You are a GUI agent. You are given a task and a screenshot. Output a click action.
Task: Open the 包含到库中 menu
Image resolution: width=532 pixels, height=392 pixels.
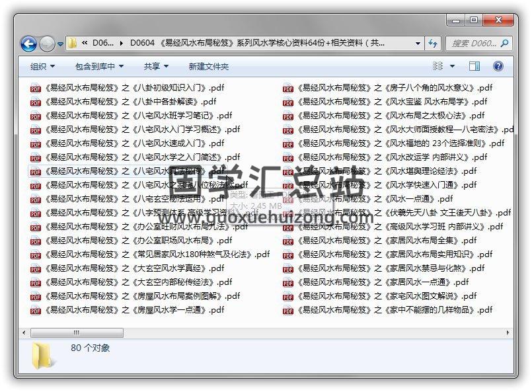(99, 67)
